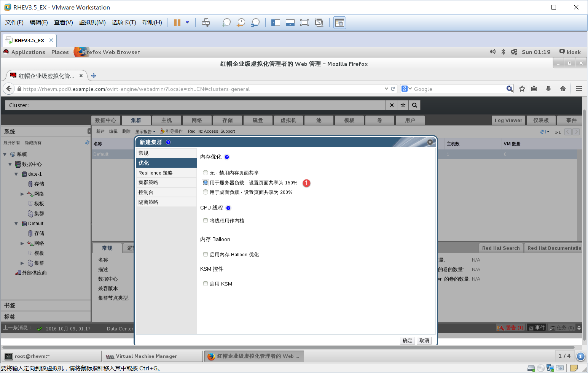Screen dimensions: 588x373
Task: Toggle the VMware library sidebar view icon
Action: pyautogui.click(x=276, y=22)
